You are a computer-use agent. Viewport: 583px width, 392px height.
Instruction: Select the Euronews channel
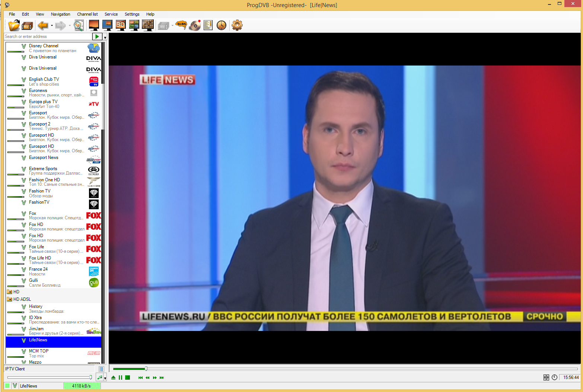[x=53, y=93]
